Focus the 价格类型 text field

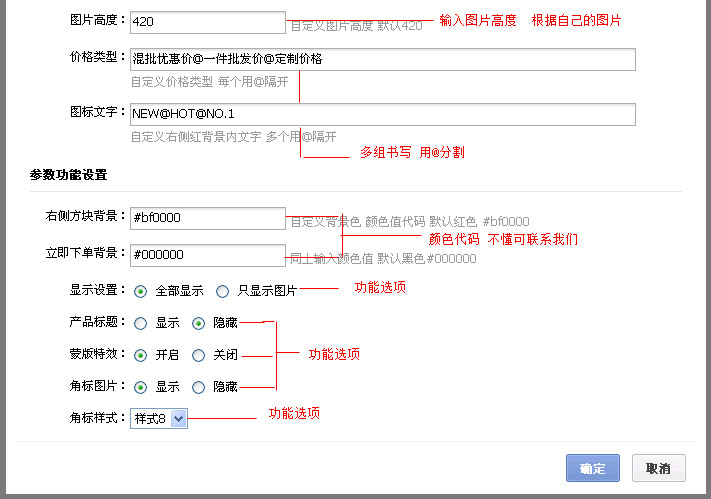click(382, 60)
